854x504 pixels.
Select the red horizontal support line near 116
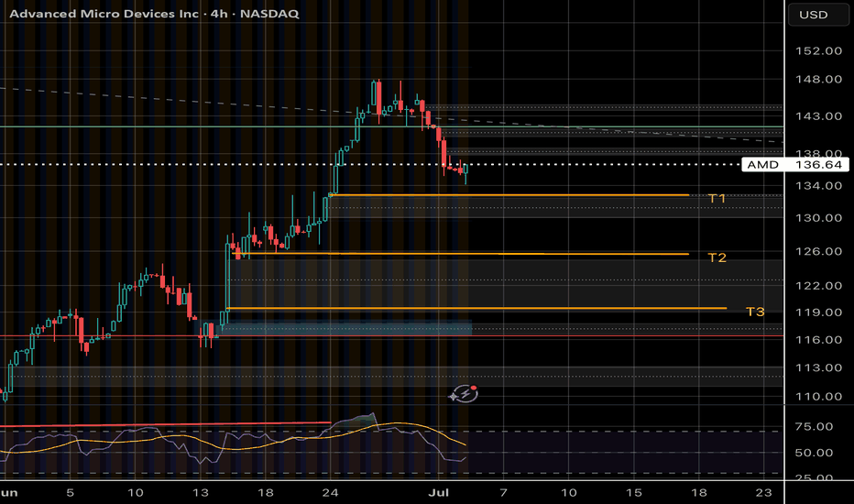tap(391, 335)
